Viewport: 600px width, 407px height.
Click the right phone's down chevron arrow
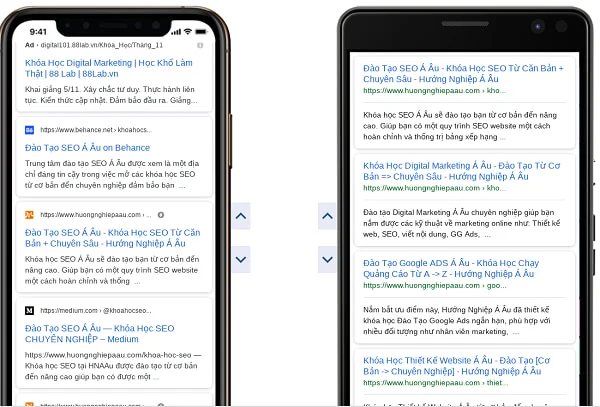pyautogui.click(x=327, y=259)
